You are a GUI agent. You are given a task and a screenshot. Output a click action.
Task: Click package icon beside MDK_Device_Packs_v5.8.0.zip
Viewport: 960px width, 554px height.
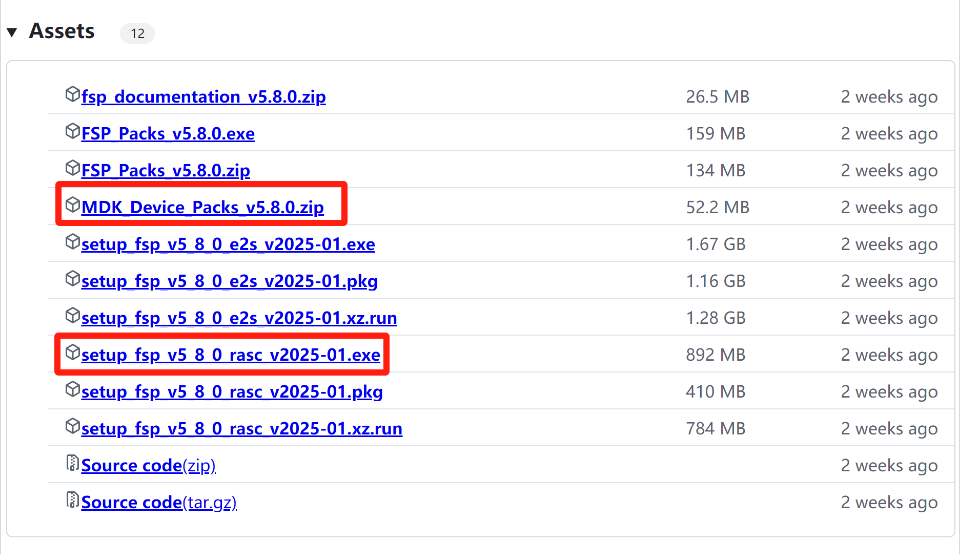pos(72,204)
